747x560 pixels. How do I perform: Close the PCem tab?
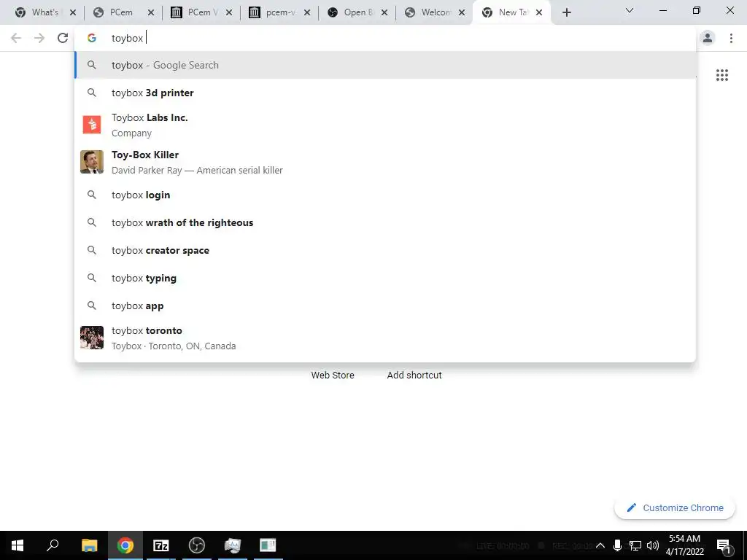click(151, 13)
